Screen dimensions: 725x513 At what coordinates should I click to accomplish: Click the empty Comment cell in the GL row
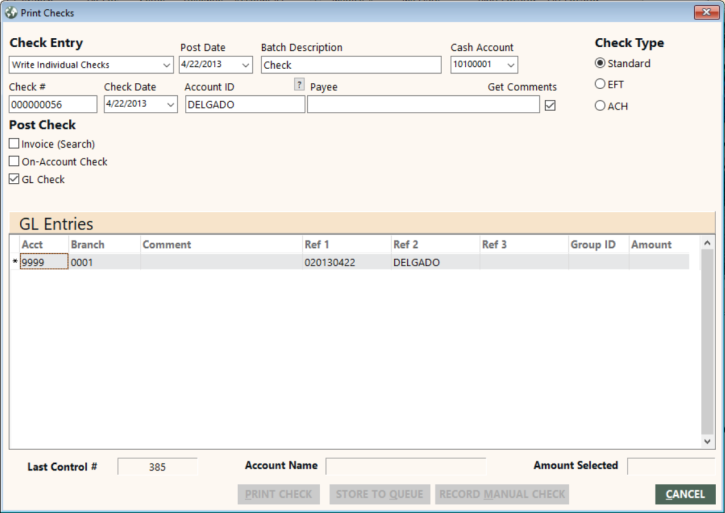click(221, 262)
